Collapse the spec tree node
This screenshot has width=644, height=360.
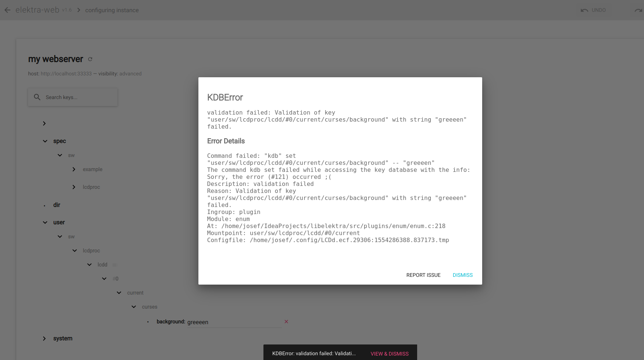[x=45, y=141]
